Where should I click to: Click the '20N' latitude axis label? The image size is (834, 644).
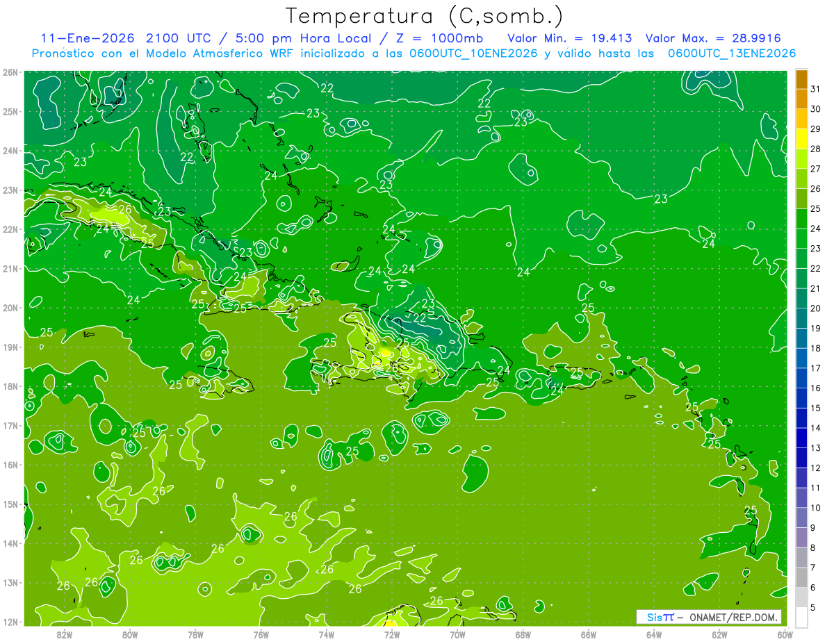click(10, 308)
